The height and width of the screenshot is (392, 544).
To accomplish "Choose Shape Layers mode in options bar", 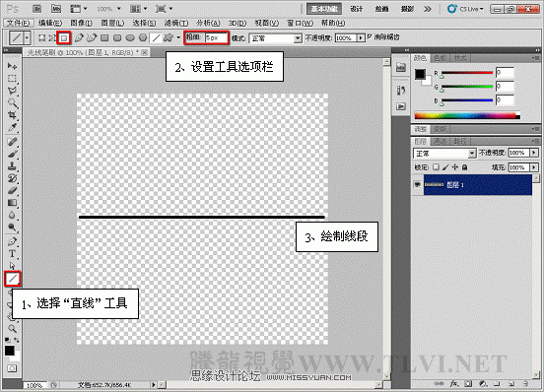I will click(41, 37).
